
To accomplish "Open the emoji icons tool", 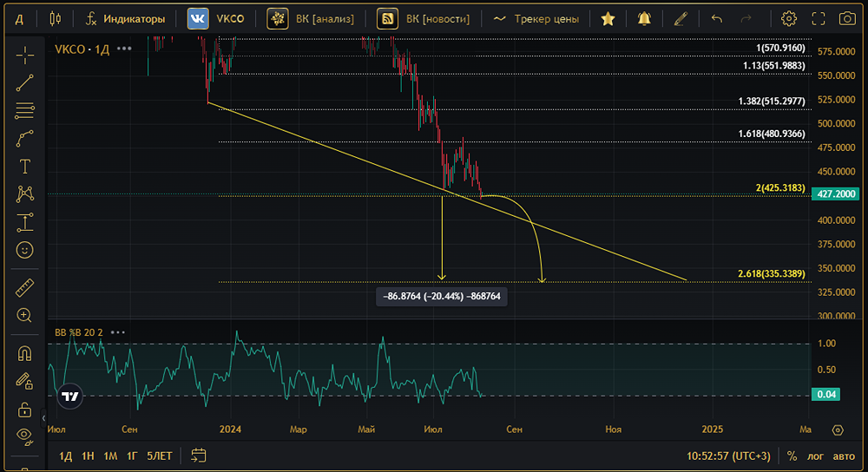I will (25, 250).
